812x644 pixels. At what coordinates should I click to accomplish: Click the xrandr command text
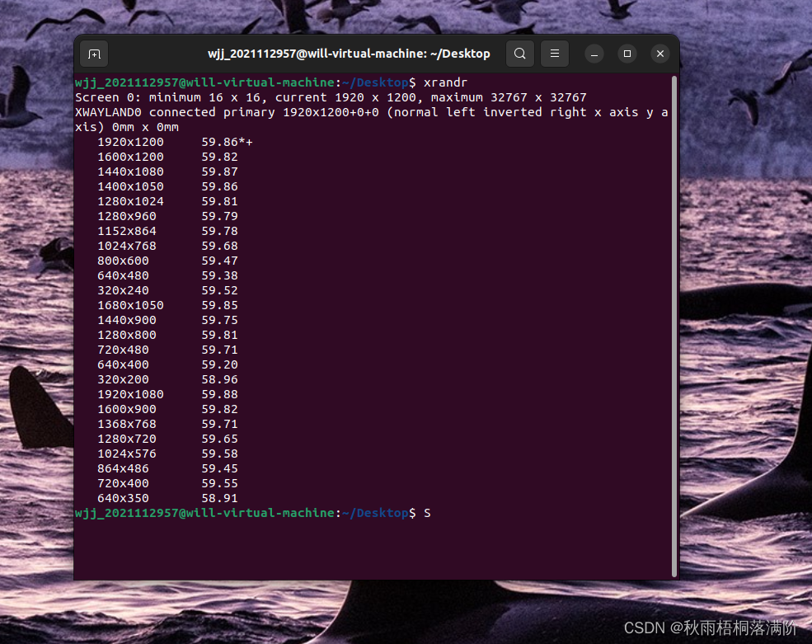pos(448,82)
